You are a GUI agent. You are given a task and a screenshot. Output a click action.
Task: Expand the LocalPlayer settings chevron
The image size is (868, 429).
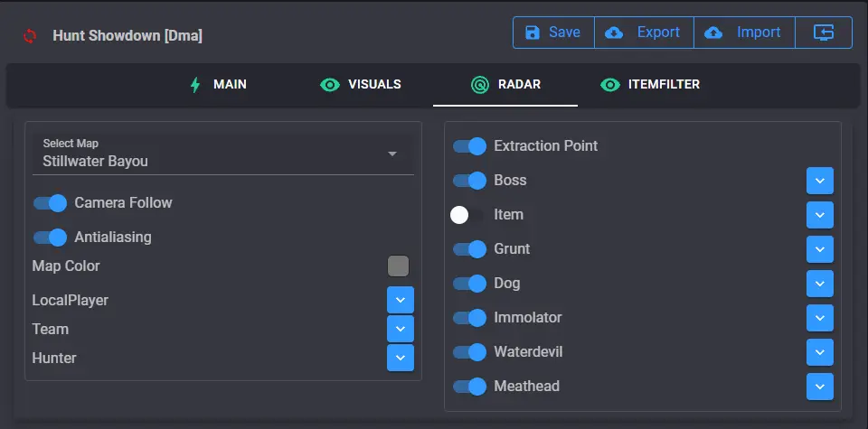point(401,300)
